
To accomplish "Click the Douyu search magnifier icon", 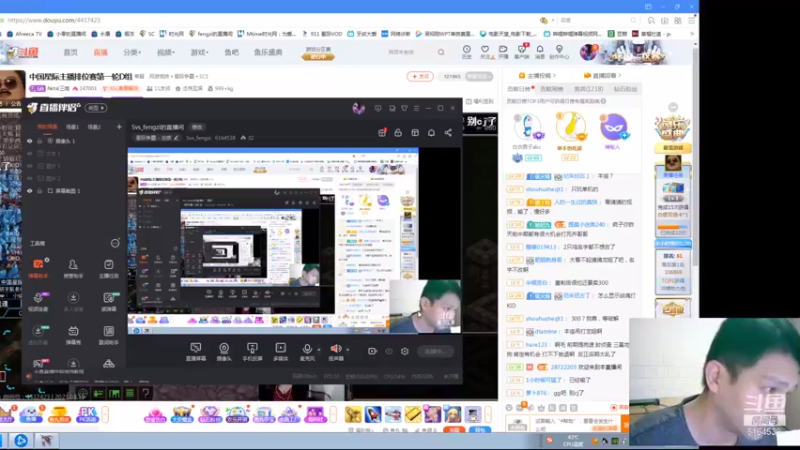I will tap(441, 52).
